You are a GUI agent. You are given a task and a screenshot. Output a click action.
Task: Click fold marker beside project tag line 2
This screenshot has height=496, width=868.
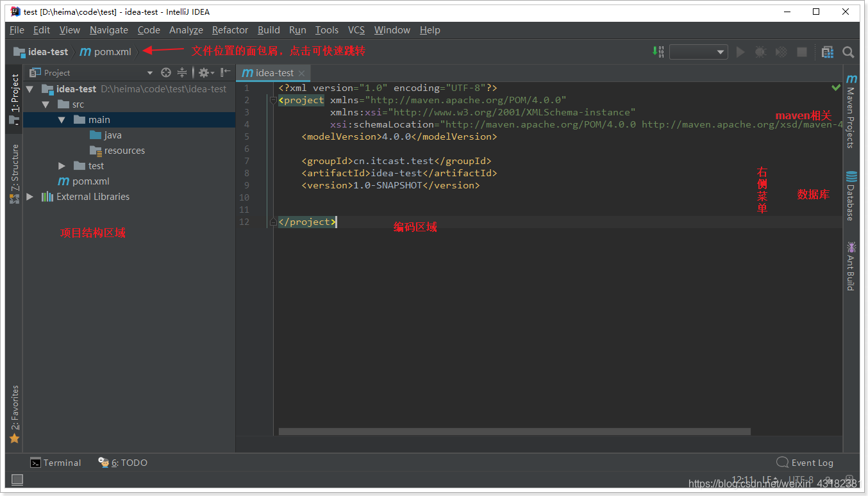tap(273, 100)
